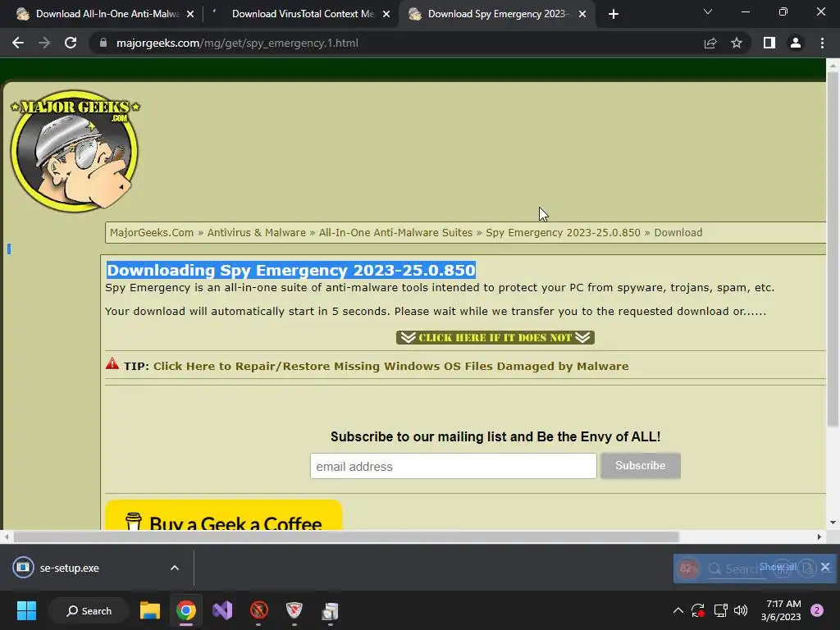The height and width of the screenshot is (630, 840).
Task: Open clock showing 7:17 AM
Action: click(x=781, y=610)
